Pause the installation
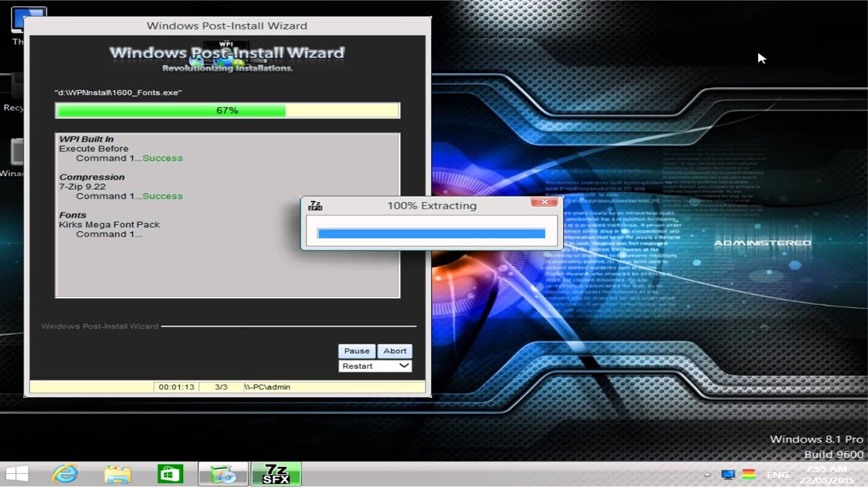The height and width of the screenshot is (488, 868). tap(357, 351)
